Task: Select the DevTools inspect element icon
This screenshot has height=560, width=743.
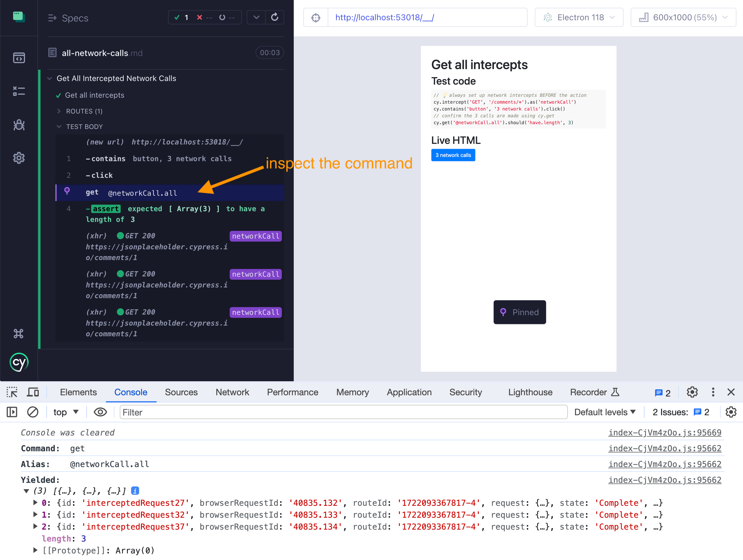Action: tap(12, 392)
